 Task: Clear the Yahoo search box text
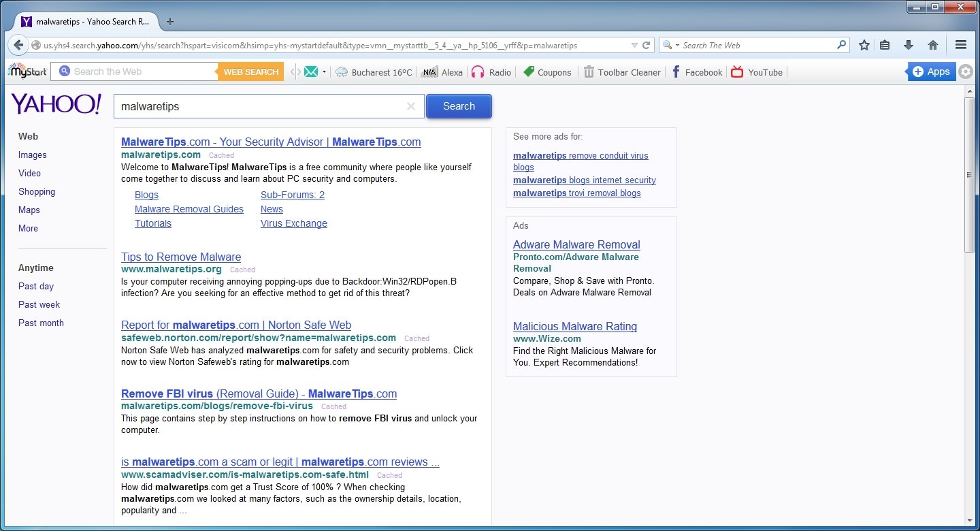(x=410, y=106)
